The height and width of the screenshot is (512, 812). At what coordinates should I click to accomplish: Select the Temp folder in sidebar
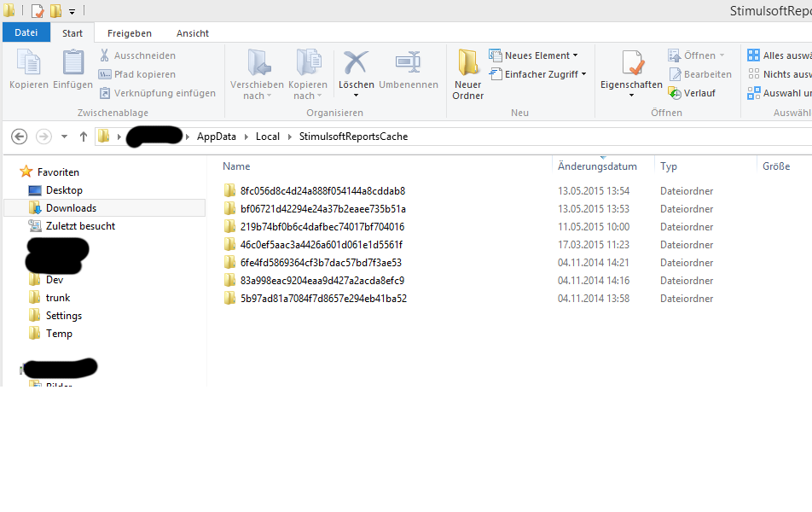click(x=59, y=334)
